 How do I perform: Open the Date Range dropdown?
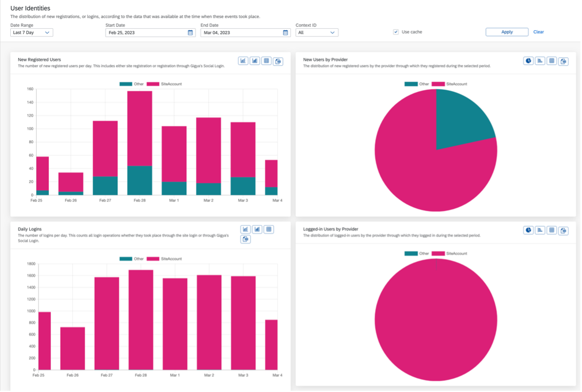pyautogui.click(x=31, y=33)
